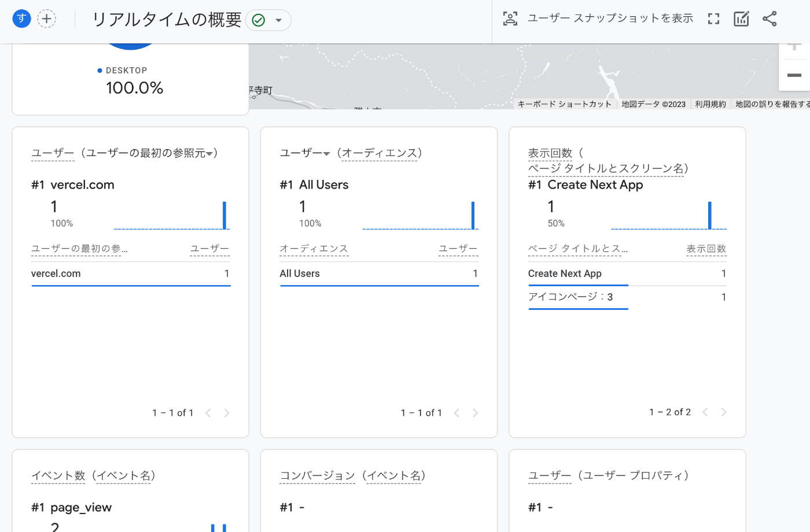Image resolution: width=810 pixels, height=532 pixels.
Task: Click ユーザー metric in first-source card
Action: click(53, 153)
